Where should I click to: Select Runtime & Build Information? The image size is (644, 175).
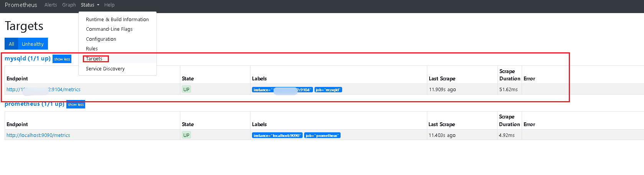pyautogui.click(x=117, y=19)
